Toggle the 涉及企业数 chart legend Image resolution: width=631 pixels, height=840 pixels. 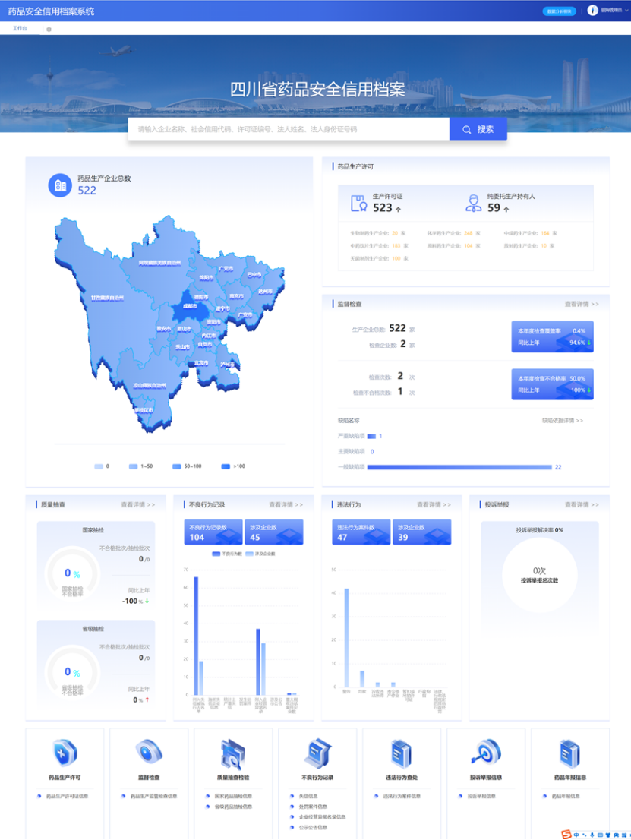(x=260, y=554)
